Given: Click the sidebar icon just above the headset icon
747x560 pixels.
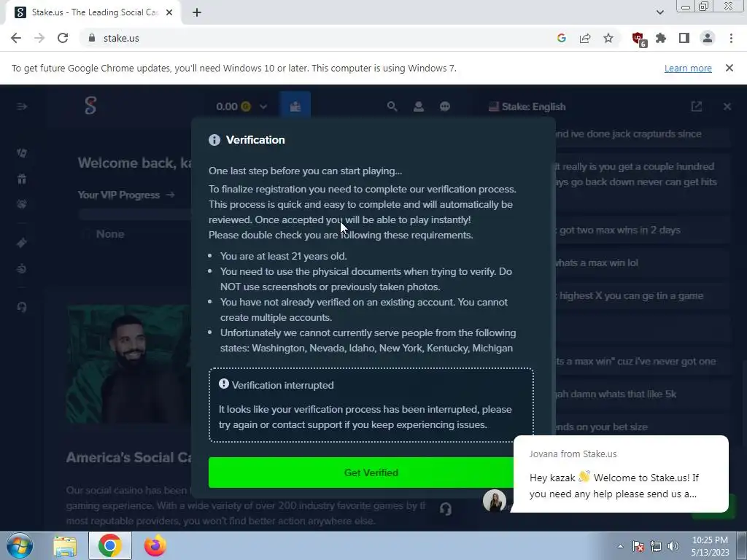Looking at the screenshot, I should click(x=22, y=268).
